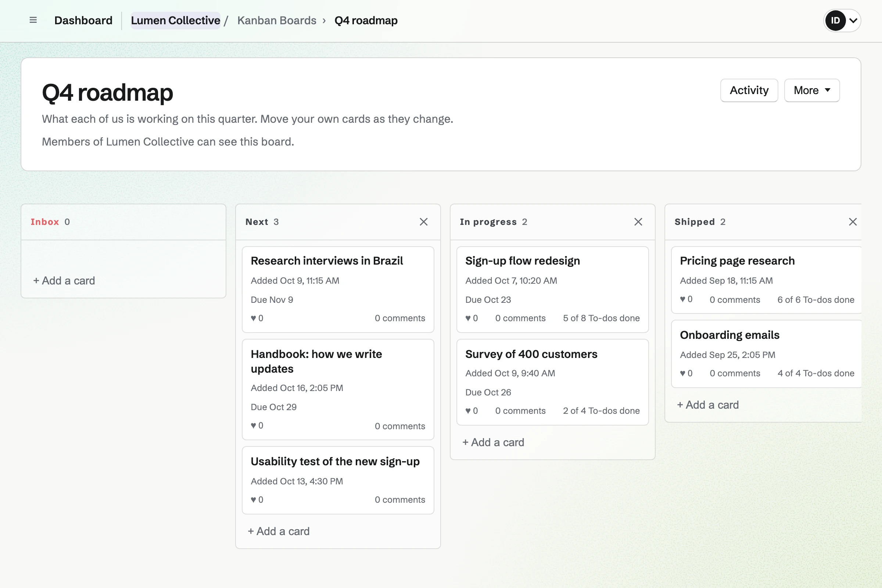Click the In progress column title
This screenshot has width=882, height=588.
coord(488,222)
